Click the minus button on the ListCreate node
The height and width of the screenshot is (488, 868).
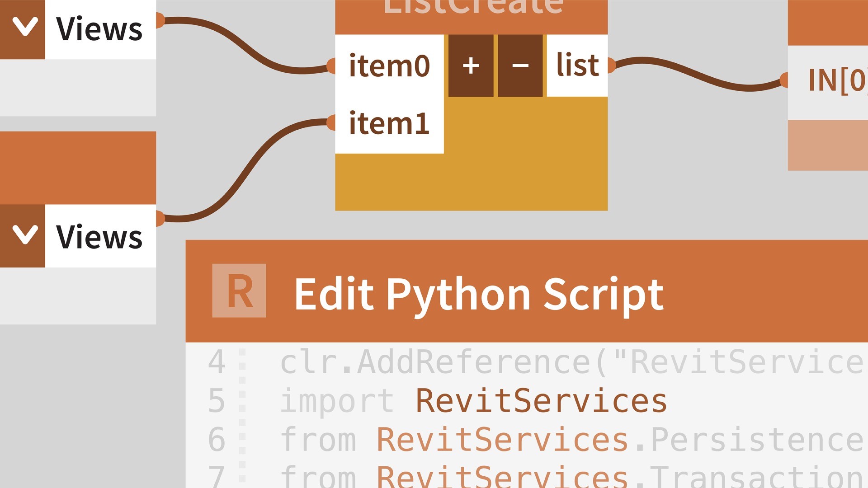tap(520, 66)
